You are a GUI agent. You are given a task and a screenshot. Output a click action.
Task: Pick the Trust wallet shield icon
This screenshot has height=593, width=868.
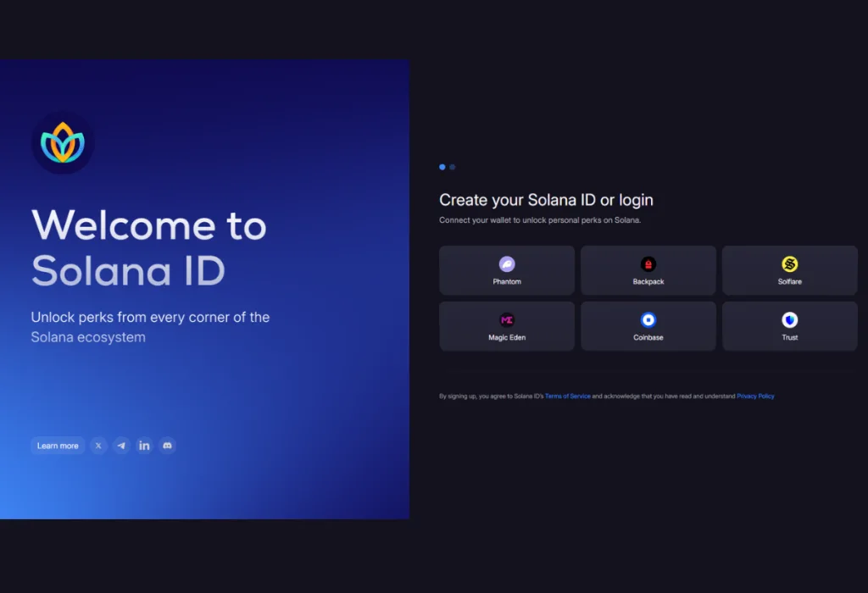point(789,320)
